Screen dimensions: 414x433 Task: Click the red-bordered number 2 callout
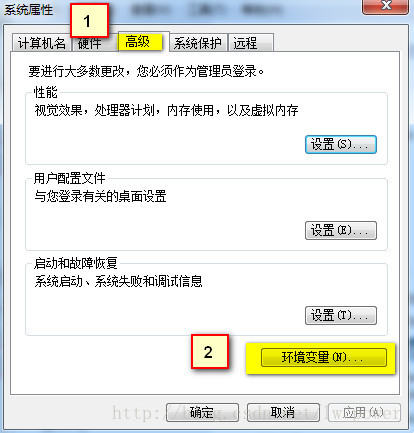(x=210, y=352)
